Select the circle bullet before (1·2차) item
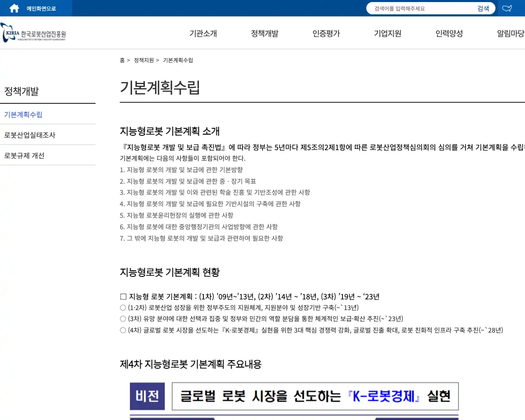This screenshot has width=525, height=420. pos(123,307)
